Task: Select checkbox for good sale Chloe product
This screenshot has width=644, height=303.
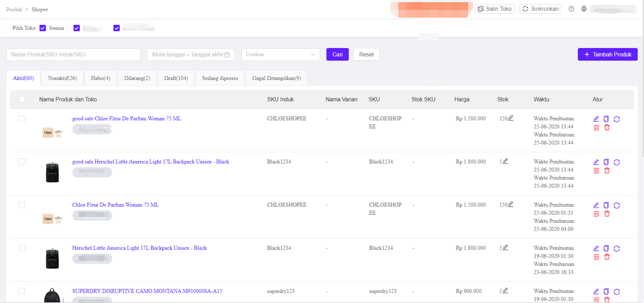Action: click(22, 118)
